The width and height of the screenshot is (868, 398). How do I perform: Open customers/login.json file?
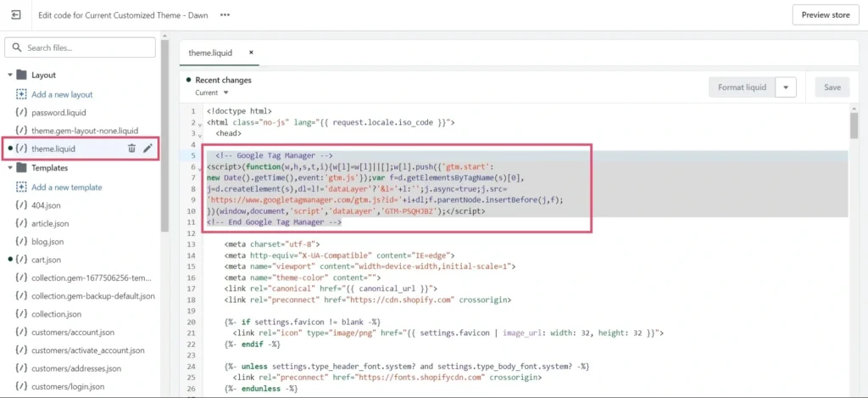pos(68,387)
